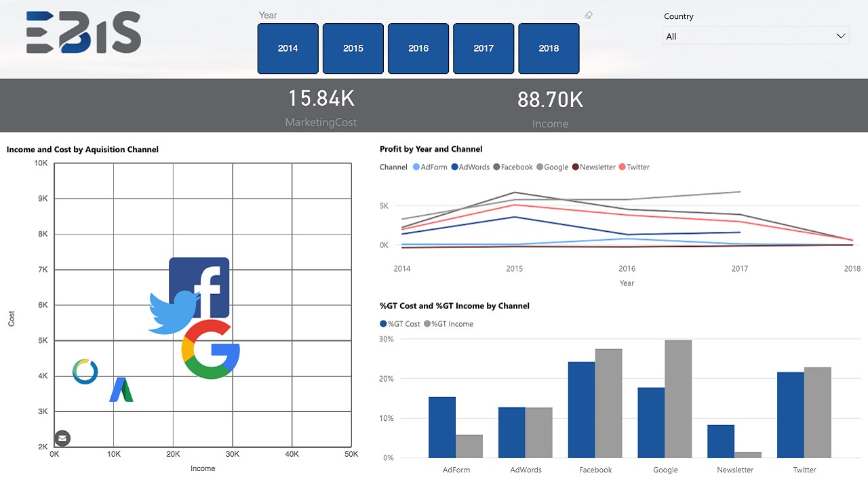Select the AdWords logo data point
This screenshot has width=868, height=488.
[x=121, y=390]
